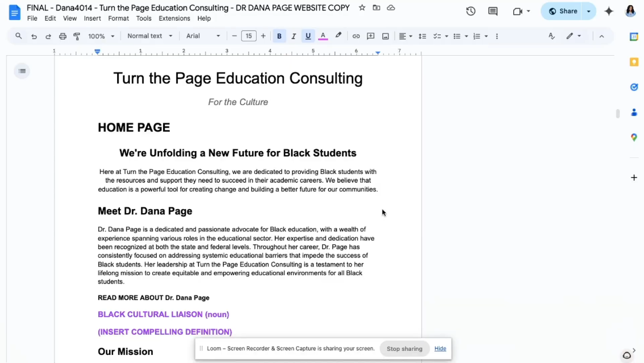644x363 pixels.
Task: Open text color picker
Action: (x=323, y=36)
